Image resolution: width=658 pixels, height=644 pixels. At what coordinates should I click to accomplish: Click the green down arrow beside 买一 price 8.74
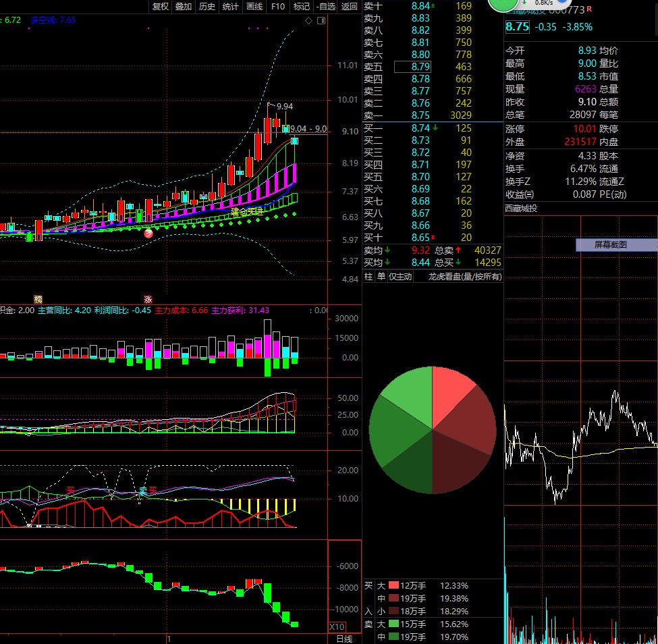(435, 128)
